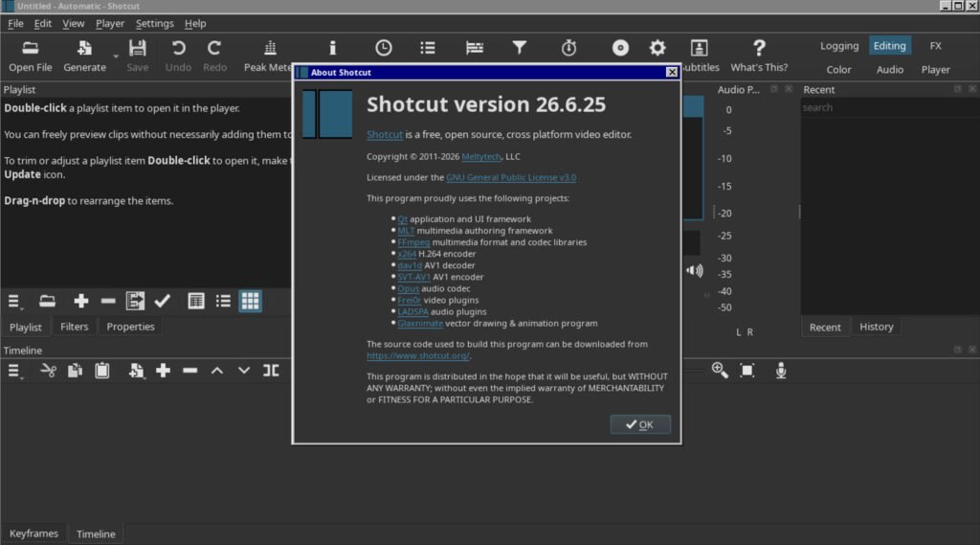Open the GNU General Public License link

[511, 178]
